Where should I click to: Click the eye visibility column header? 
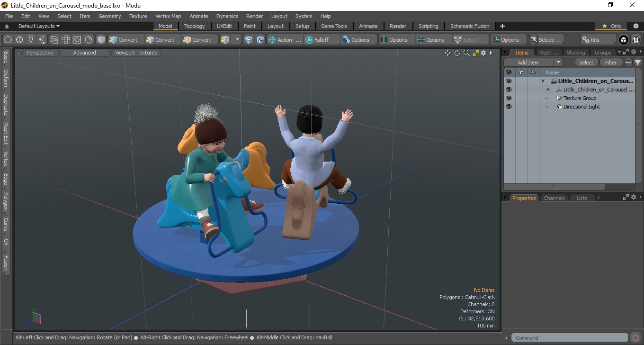click(x=509, y=73)
